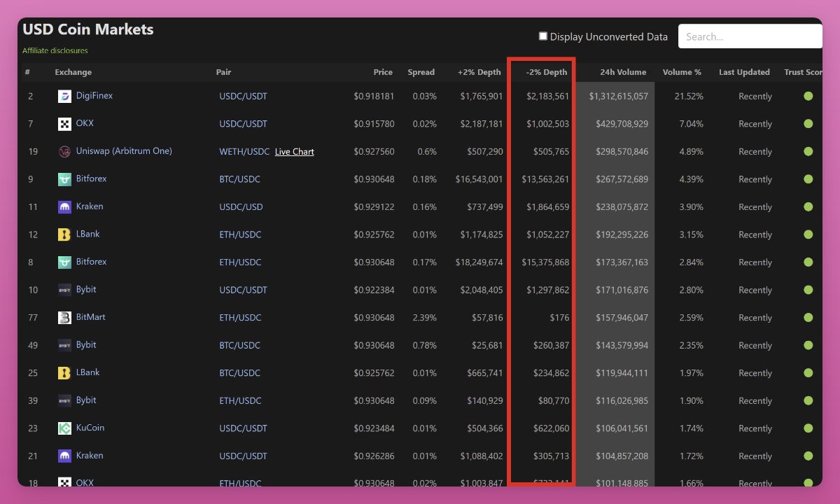840x504 pixels.
Task: Click the DigiFinex exchange logo icon
Action: point(64,97)
